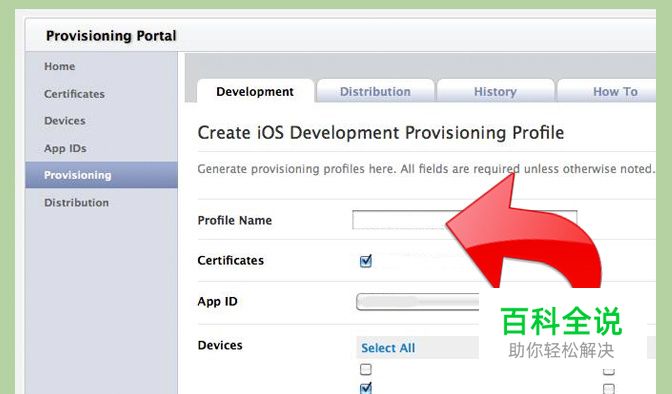Screen dimensions: 672x394
Task: Click the Create iOS Development Provisioning Profile heading
Action: (x=381, y=132)
